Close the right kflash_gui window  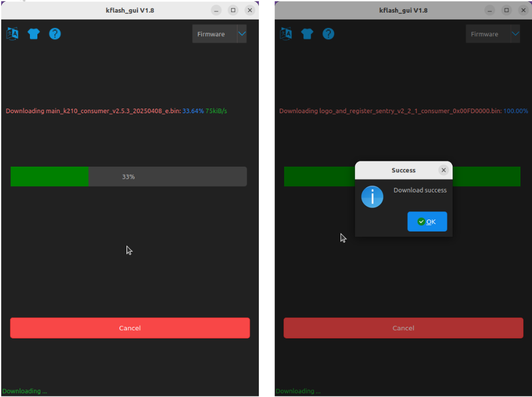coord(523,10)
